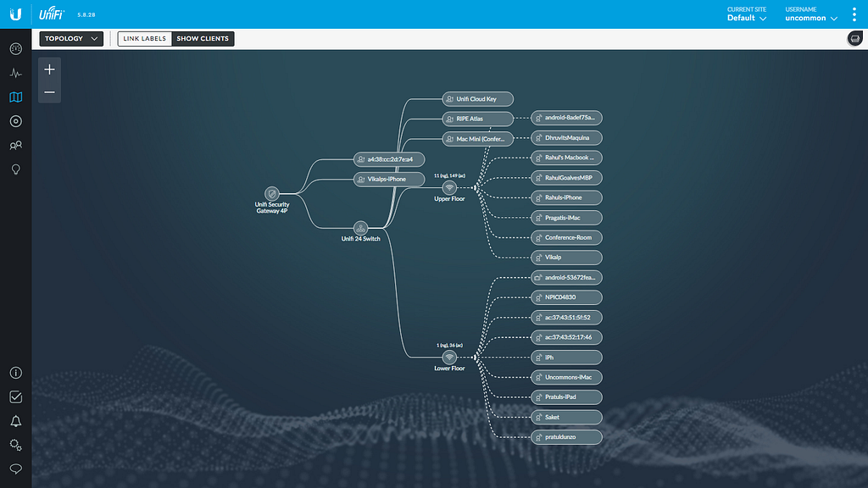The height and width of the screenshot is (488, 868).
Task: Select the Uncommons-iMac client
Action: coord(566,377)
